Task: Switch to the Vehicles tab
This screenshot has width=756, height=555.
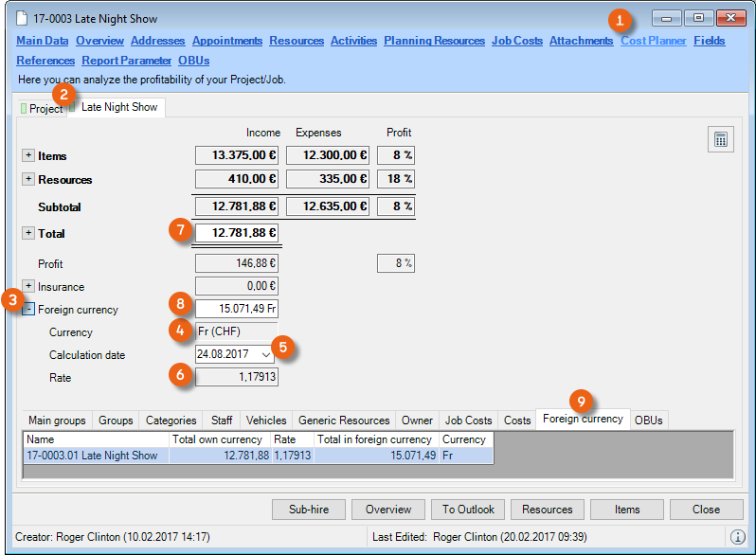Action: tap(265, 420)
